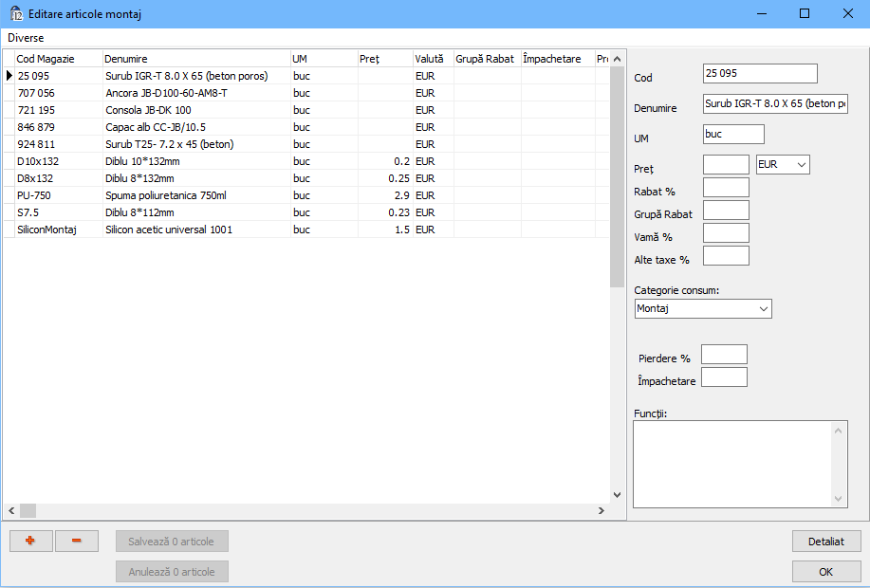Click the red minus remove article button
Viewport: 870px width, 588px height.
coord(77,541)
